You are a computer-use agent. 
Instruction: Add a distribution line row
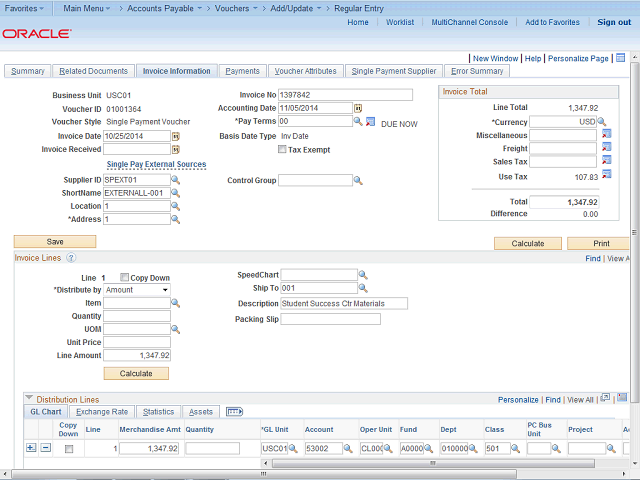click(30, 449)
